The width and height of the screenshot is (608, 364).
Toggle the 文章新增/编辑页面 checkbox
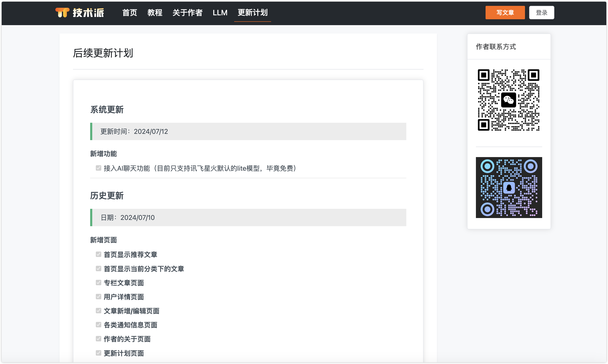point(98,311)
